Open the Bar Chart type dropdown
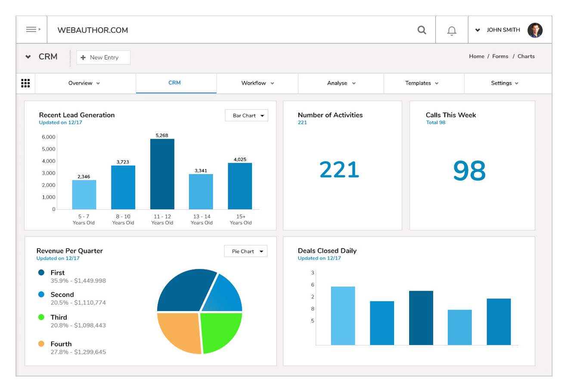The height and width of the screenshot is (392, 568). [x=246, y=115]
